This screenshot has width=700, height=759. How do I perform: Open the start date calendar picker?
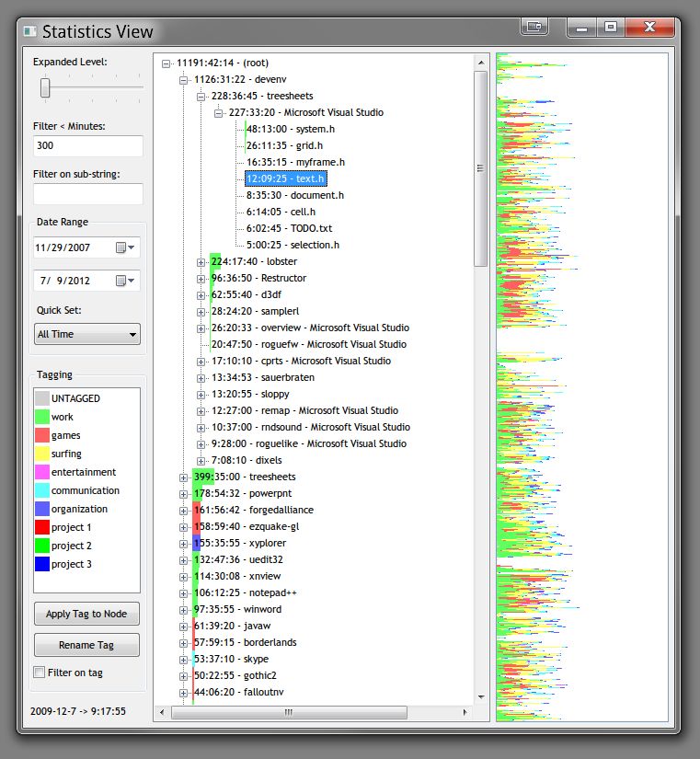click(126, 247)
